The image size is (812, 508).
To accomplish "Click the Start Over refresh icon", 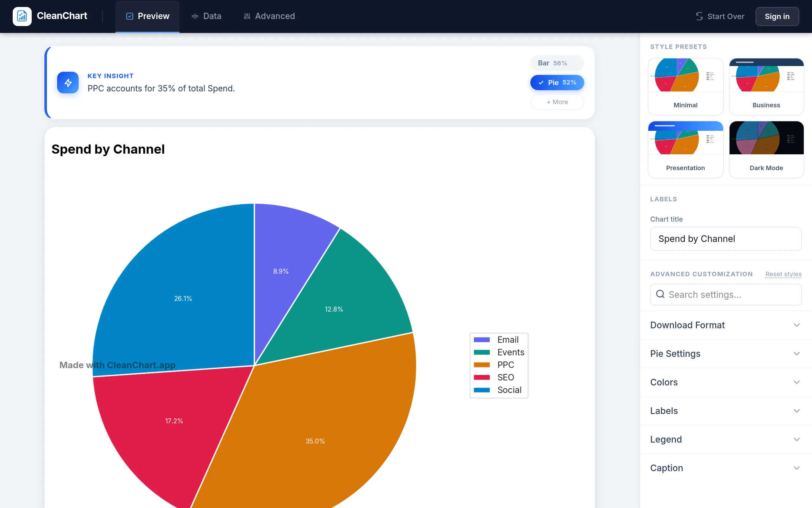I will (699, 16).
